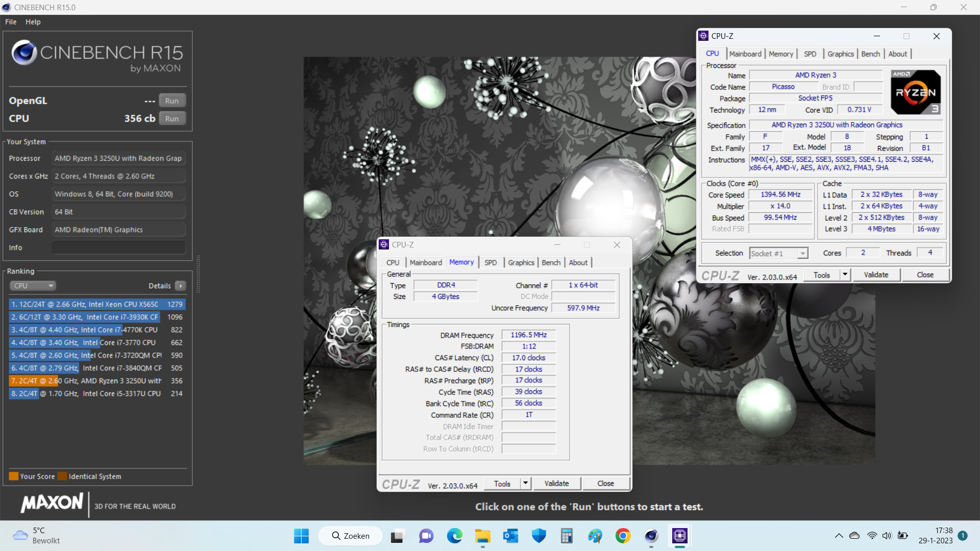Open the File menu in Cinebench
The width and height of the screenshot is (980, 551).
pyautogui.click(x=11, y=22)
